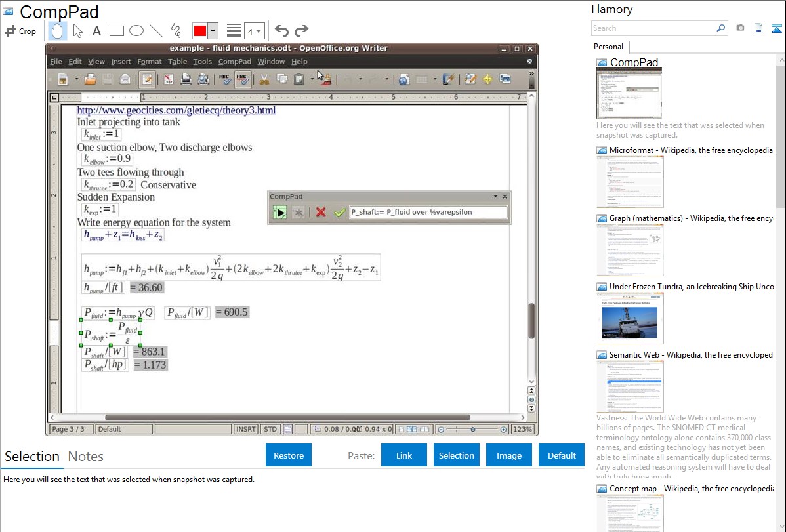Click the CompPad formula input field
This screenshot has height=532, width=786.
(428, 212)
